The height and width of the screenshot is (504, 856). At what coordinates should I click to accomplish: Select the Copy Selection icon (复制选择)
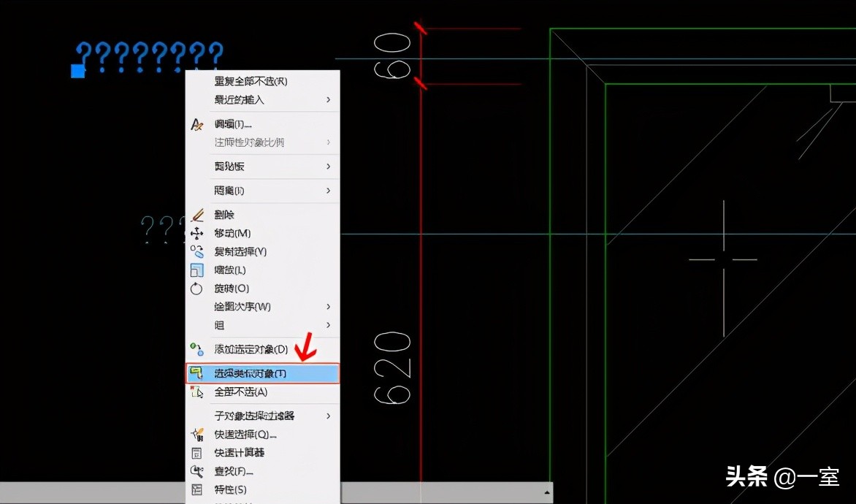point(196,251)
